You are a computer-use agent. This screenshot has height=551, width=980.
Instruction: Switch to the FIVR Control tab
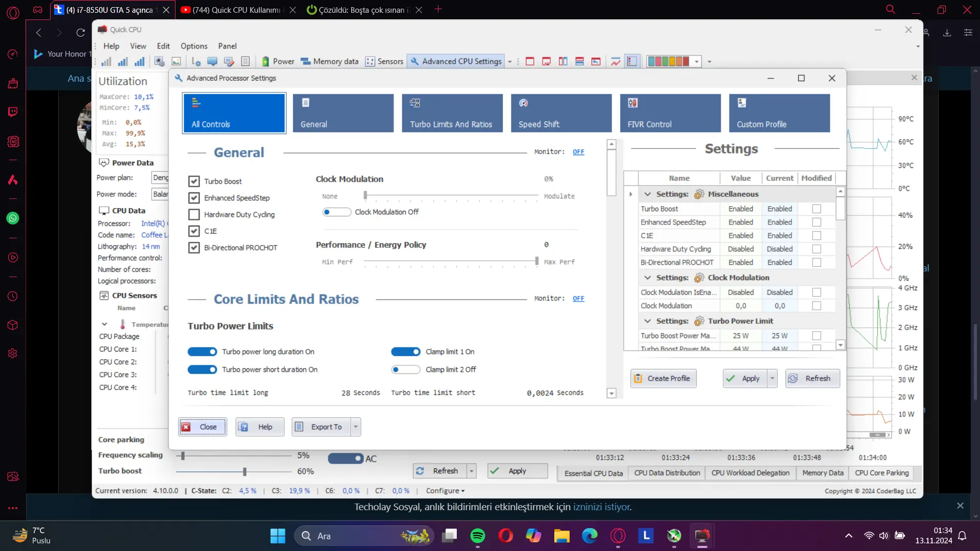point(670,113)
